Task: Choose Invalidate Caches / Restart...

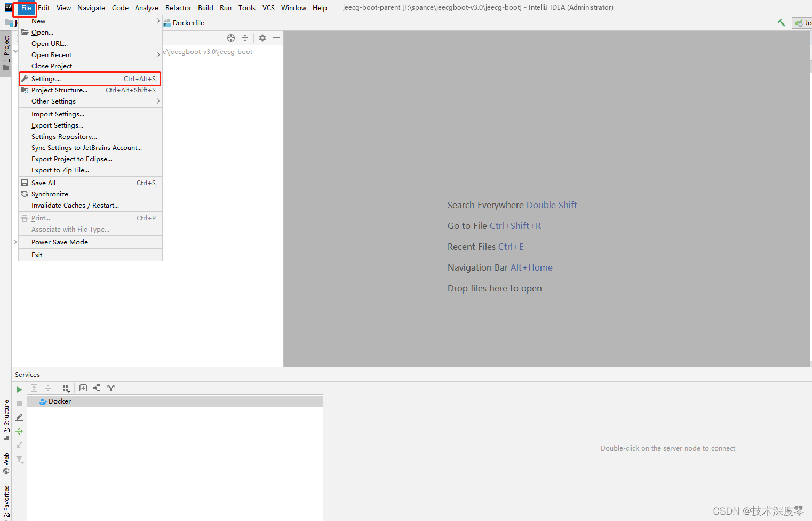Action: [x=90, y=206]
